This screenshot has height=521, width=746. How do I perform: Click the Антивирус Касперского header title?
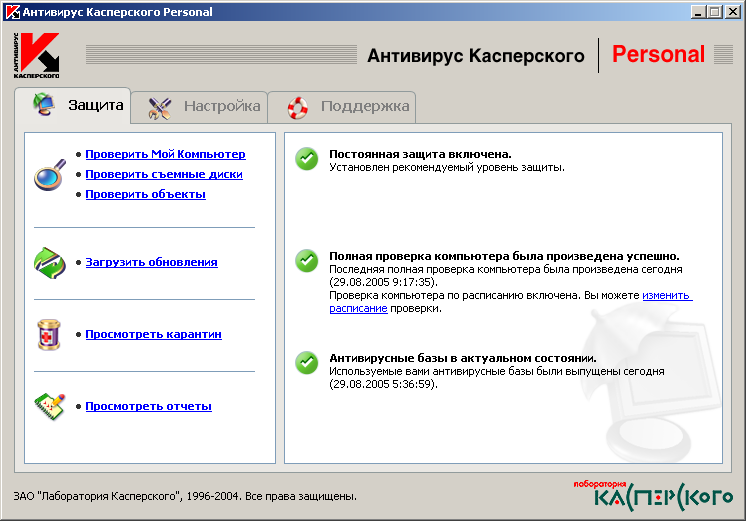[476, 56]
